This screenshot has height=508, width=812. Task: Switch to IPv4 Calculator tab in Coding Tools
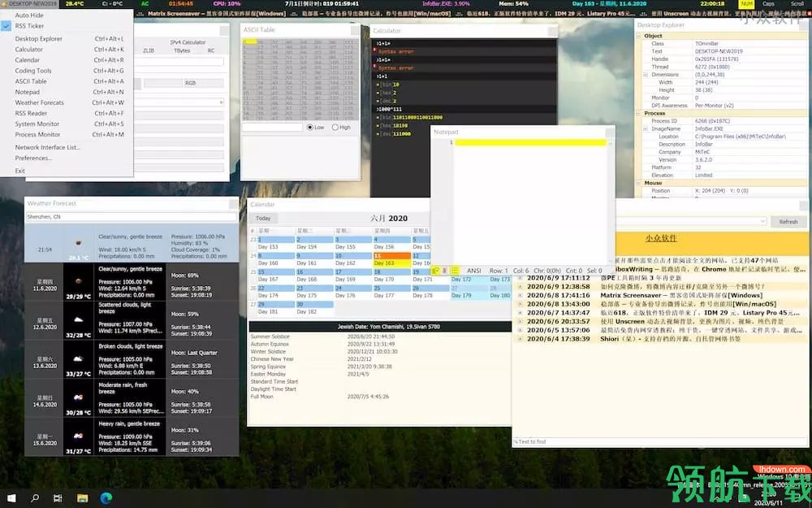click(188, 42)
